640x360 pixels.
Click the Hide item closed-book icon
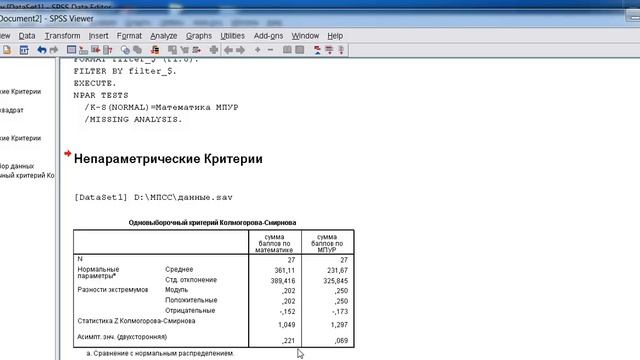pyautogui.click(x=300, y=50)
